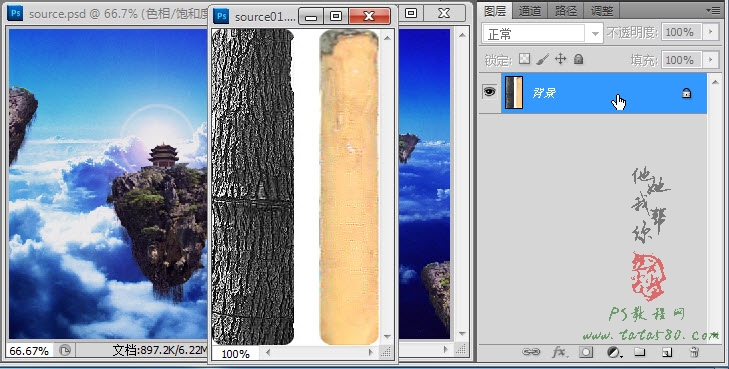Screen dimensions: 729x369
Task: Click the 100% zoom field in source01
Action: click(236, 354)
